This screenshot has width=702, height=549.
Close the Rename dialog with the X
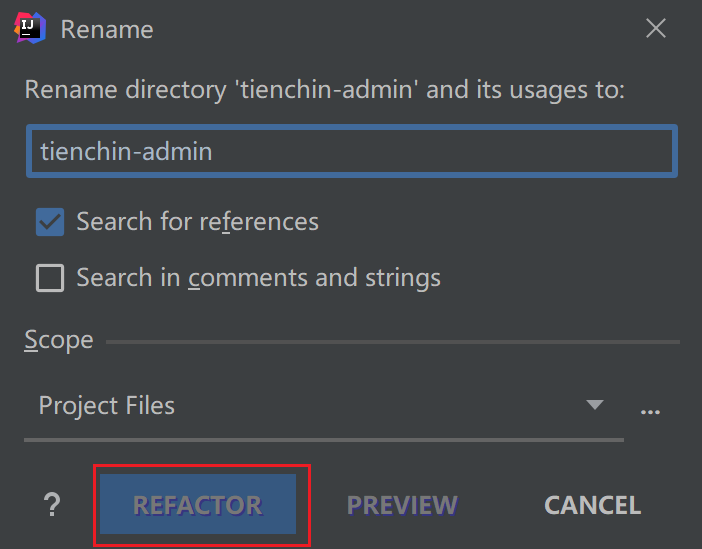click(656, 28)
